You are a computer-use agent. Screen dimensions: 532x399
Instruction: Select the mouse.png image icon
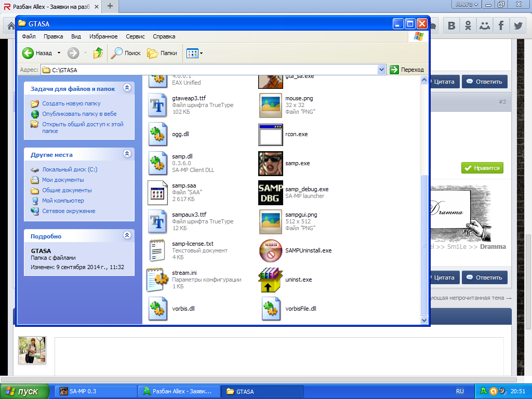(270, 105)
